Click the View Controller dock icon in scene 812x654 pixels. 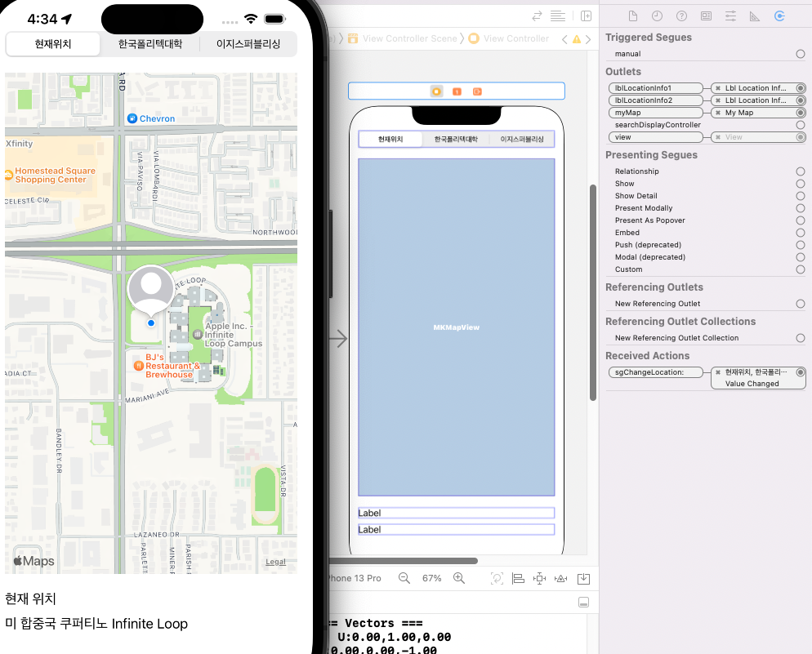coord(436,91)
